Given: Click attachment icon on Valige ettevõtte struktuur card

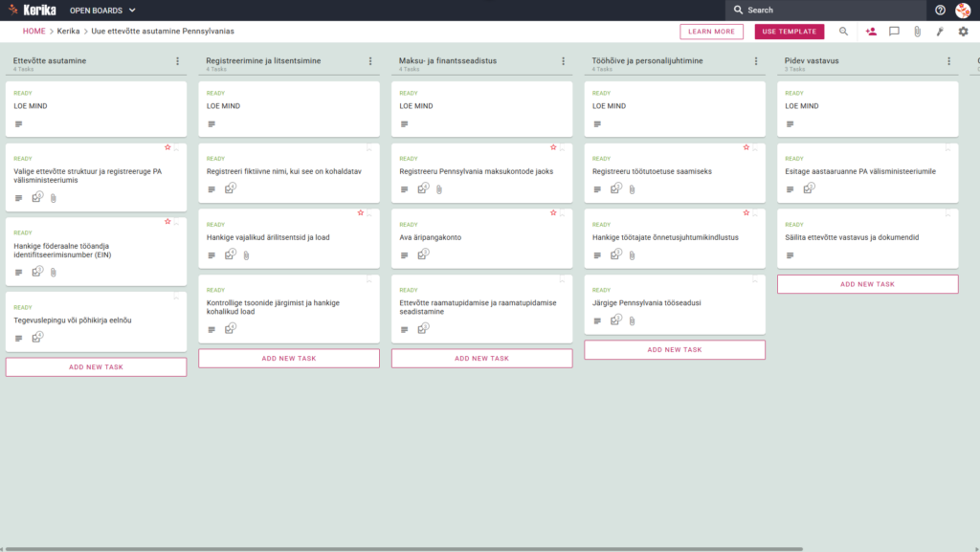Looking at the screenshot, I should pyautogui.click(x=54, y=198).
